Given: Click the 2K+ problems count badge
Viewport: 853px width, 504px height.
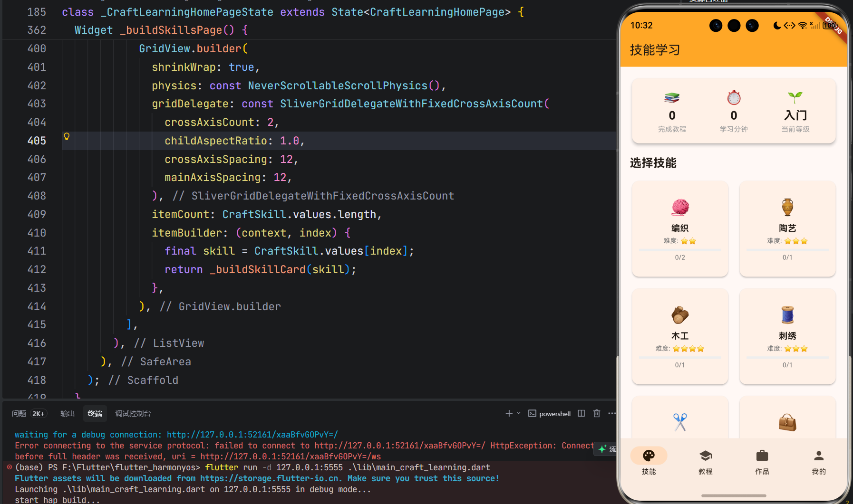Looking at the screenshot, I should (38, 414).
